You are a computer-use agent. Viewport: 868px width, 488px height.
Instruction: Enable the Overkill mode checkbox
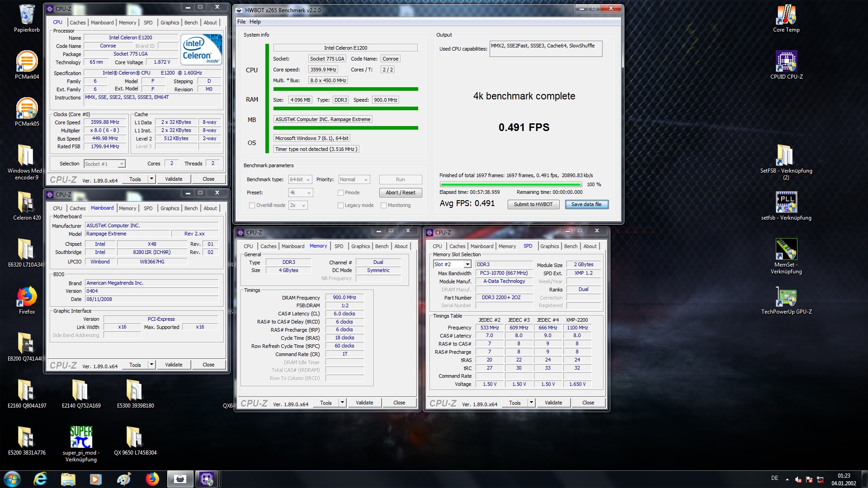(x=252, y=205)
